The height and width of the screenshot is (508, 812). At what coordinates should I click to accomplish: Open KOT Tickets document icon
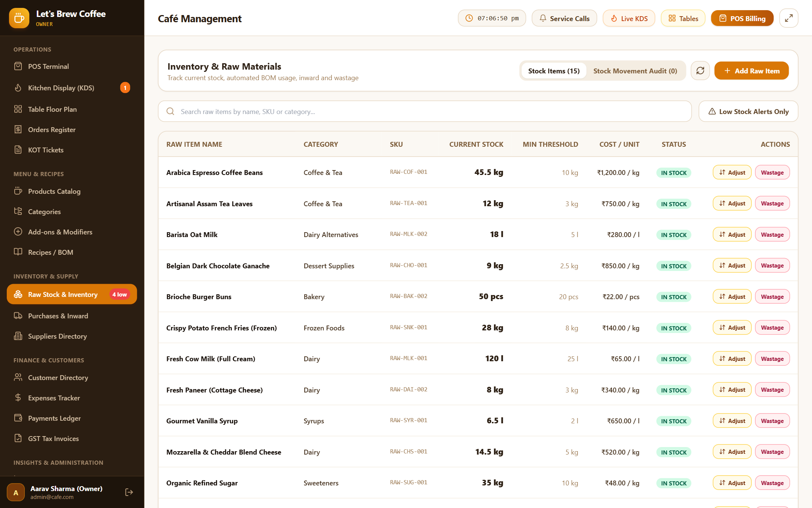click(18, 150)
